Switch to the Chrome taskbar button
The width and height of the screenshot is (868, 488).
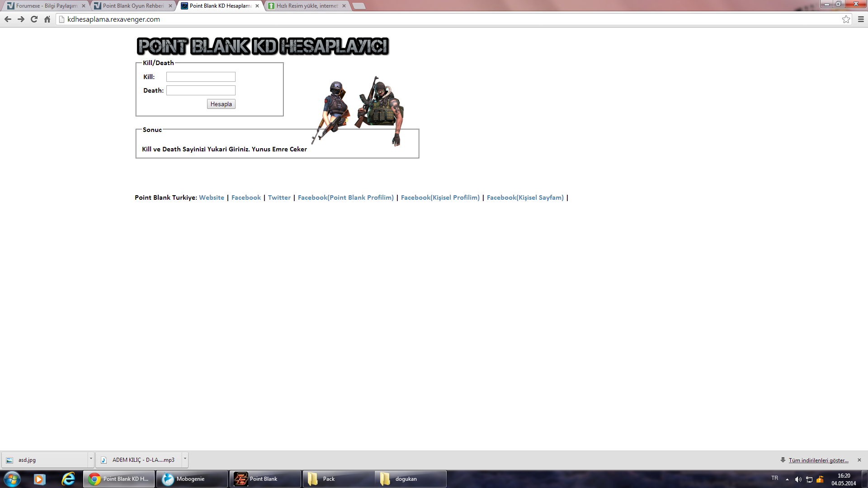pyautogui.click(x=119, y=479)
